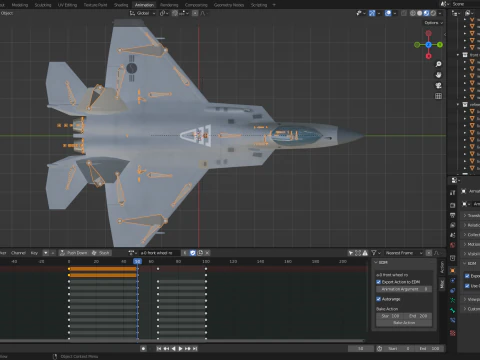Switch to the Sculpting workspace tab
This screenshot has height=360, width=480.
43,5
